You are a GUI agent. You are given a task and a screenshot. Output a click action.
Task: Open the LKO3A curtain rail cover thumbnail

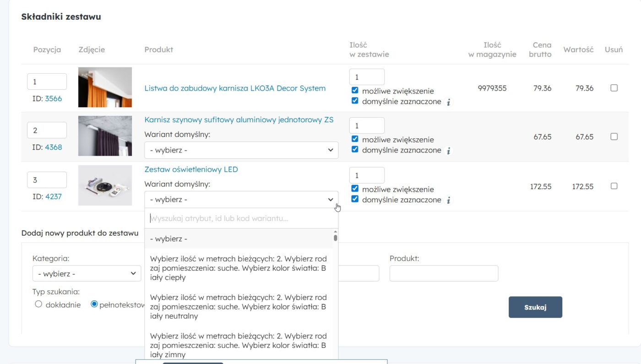105,87
